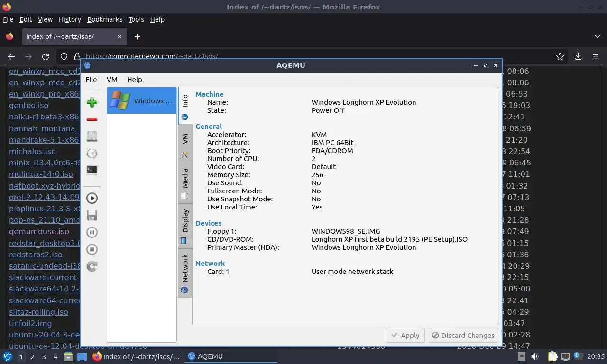
Task: Click the green plus Add VM icon
Action: coord(92,102)
